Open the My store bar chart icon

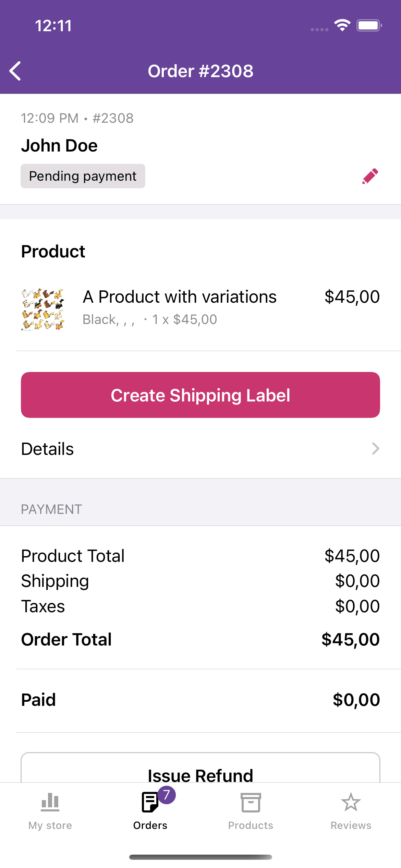pos(50,802)
